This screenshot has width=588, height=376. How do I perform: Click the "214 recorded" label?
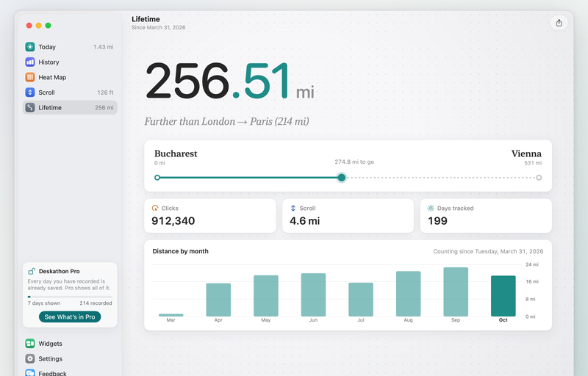pos(96,303)
